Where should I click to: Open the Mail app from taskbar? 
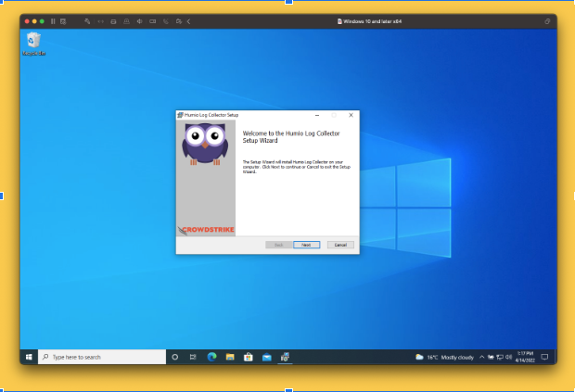pos(266,357)
